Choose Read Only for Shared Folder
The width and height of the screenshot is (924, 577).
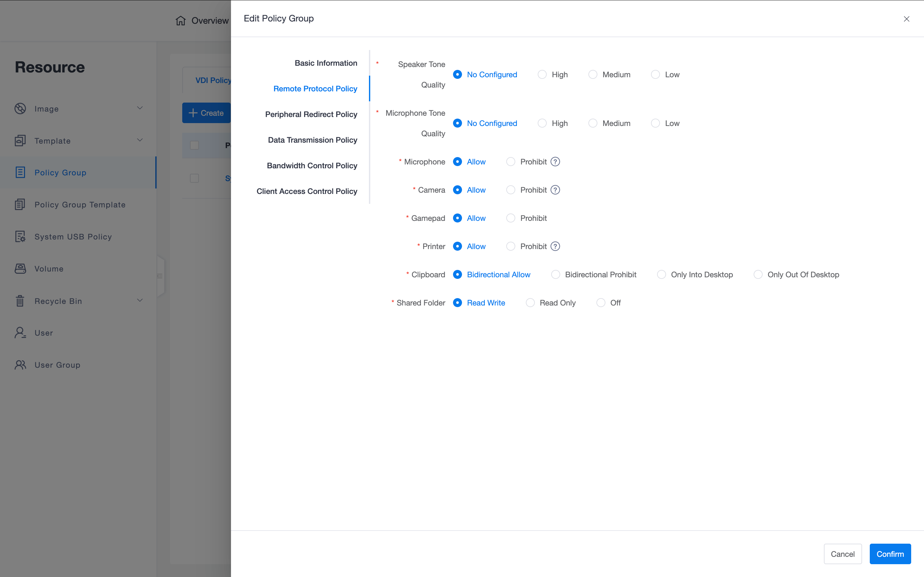(x=530, y=303)
